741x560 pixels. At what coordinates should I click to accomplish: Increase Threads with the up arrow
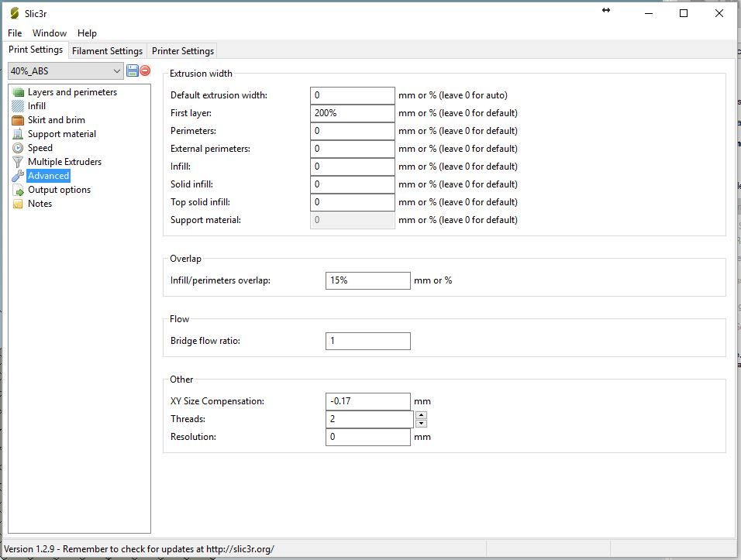click(421, 415)
